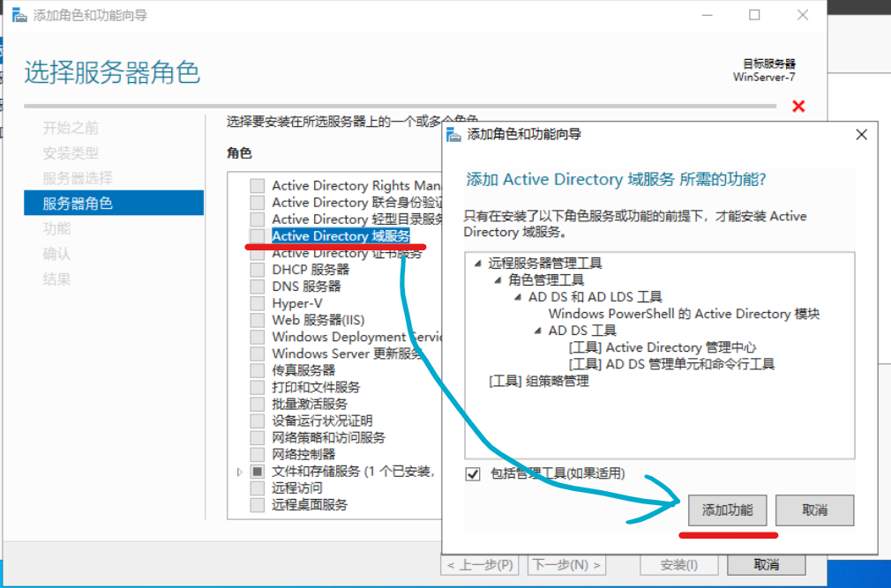Viewport: 891px width, 588px height.
Task: Close the 添加 Active Directory 域服务 所需的功能 dialog
Action: (x=862, y=135)
